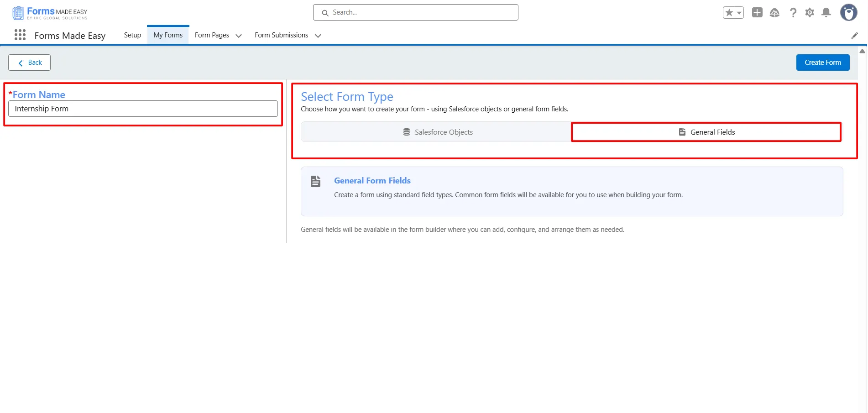Select the Salesforce Objects form type
This screenshot has height=413, width=868.
pyautogui.click(x=436, y=132)
